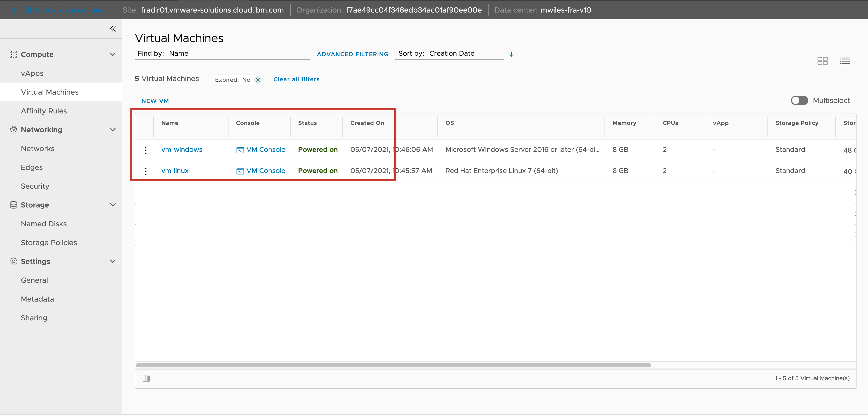Viewport: 868px width, 416px height.
Task: Click the sort direction arrow icon
Action: click(511, 54)
